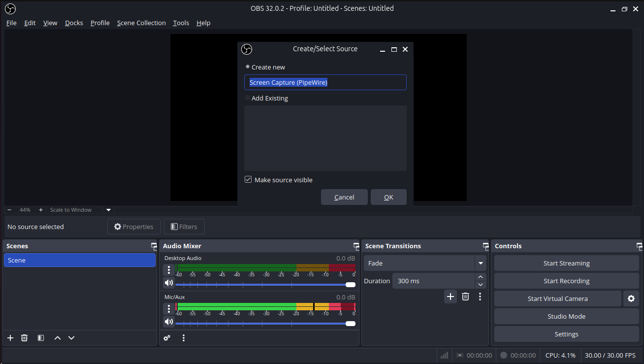
Task: Select the Add Existing radio button
Action: (248, 98)
